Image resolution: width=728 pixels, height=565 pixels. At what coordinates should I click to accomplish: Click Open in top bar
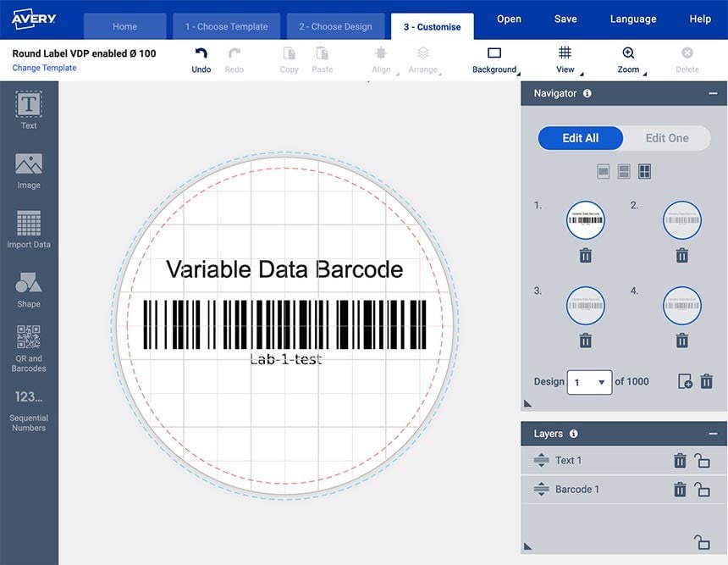click(509, 19)
